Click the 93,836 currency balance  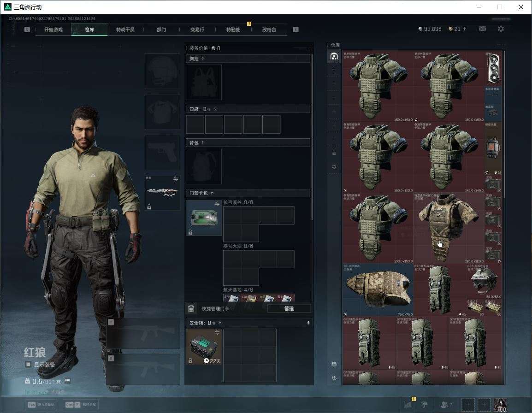(x=430, y=29)
